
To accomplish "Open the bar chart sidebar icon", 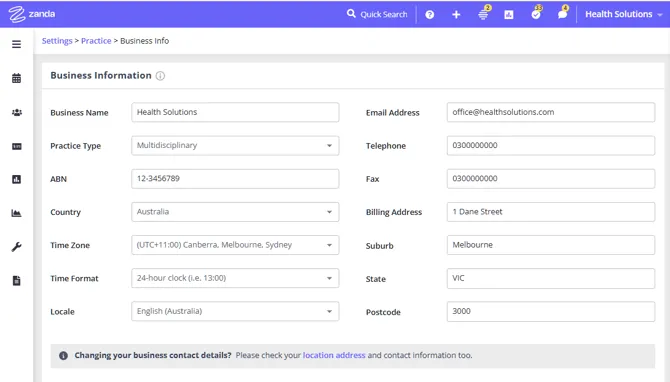I will pos(16,179).
